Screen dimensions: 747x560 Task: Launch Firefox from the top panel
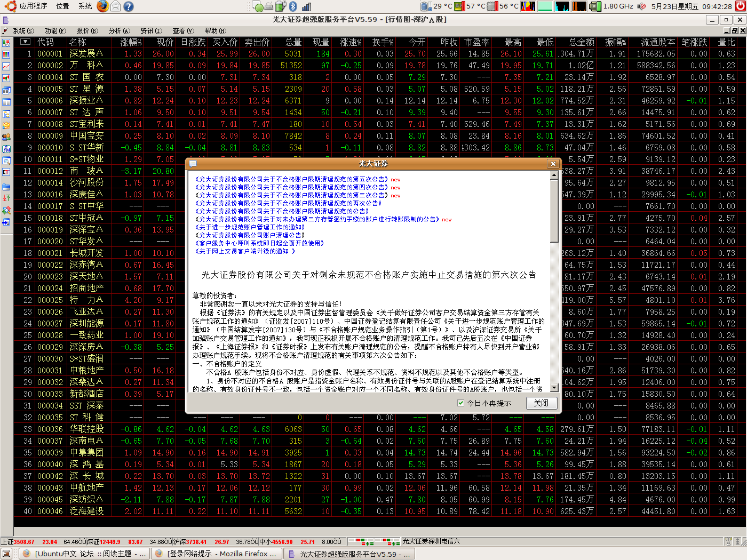(102, 6)
